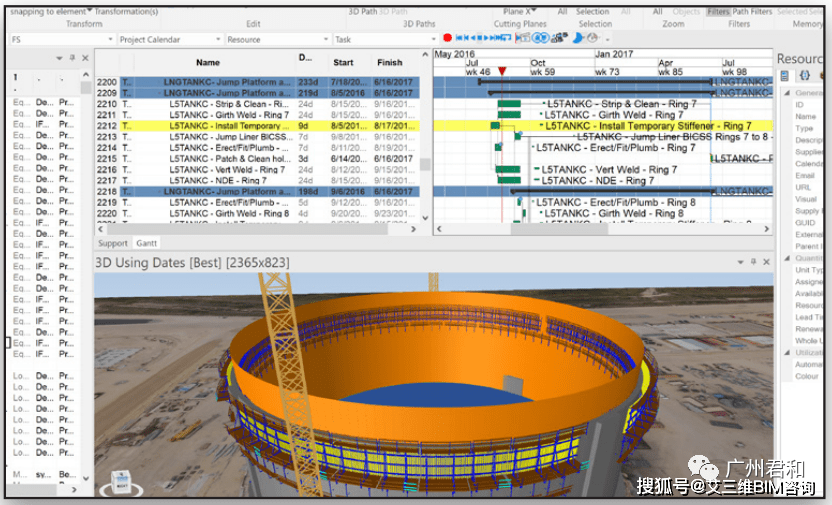Switch to the Gantt tab
The height and width of the screenshot is (505, 832).
147,243
